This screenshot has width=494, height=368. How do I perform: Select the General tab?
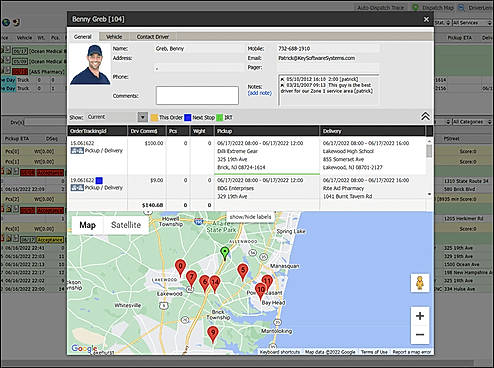click(83, 37)
